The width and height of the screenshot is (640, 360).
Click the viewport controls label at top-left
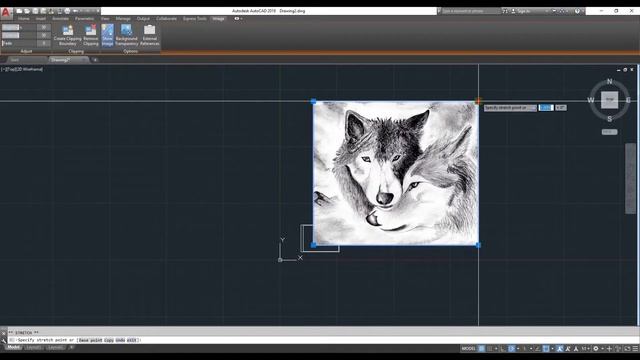(22, 69)
